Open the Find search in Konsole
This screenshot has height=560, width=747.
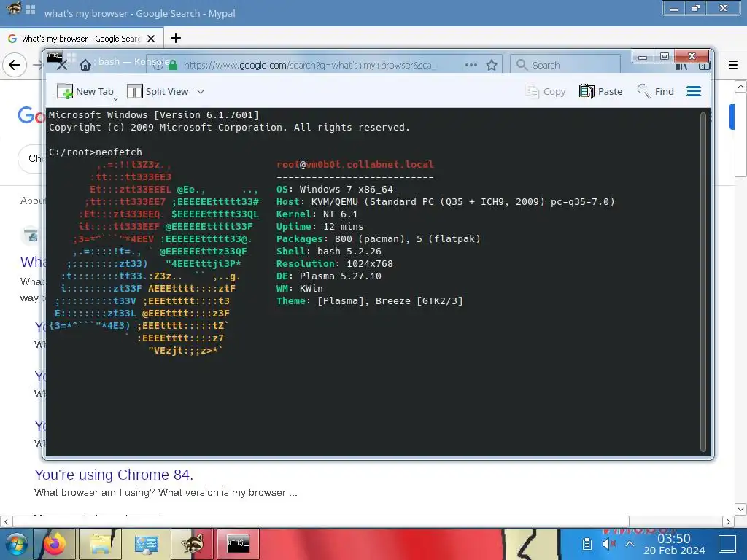coord(656,91)
